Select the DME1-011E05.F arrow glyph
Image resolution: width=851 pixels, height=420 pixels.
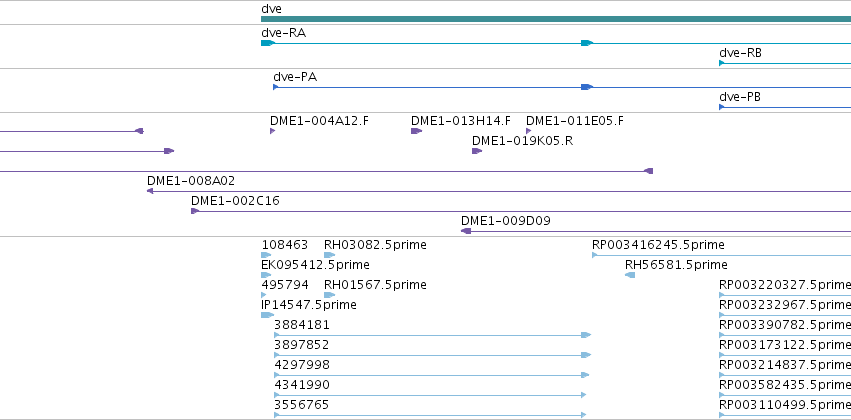pyautogui.click(x=529, y=131)
